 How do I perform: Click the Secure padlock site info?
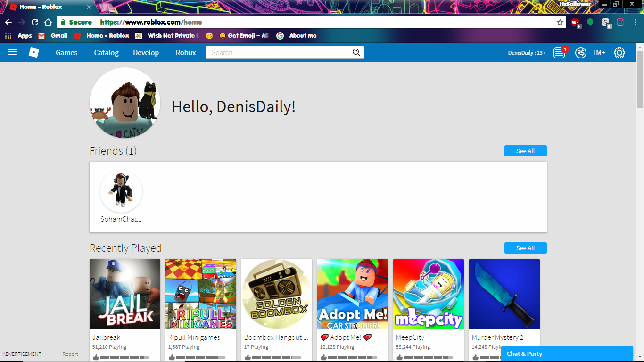tap(76, 22)
